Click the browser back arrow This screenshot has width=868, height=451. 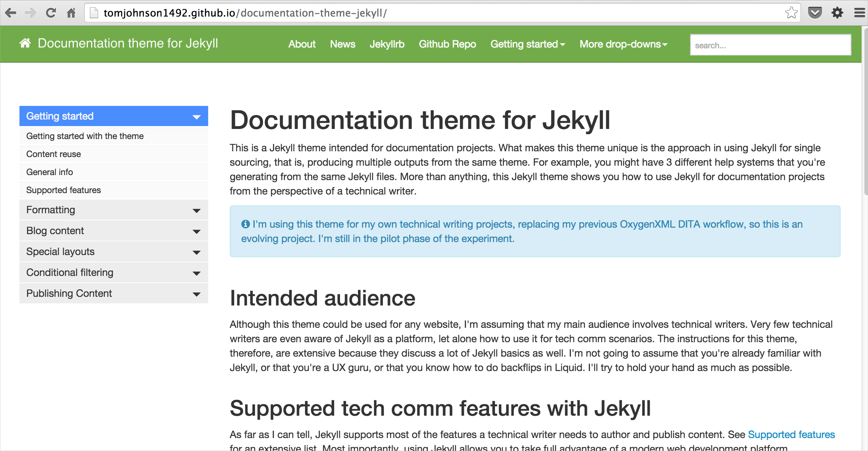click(x=11, y=13)
